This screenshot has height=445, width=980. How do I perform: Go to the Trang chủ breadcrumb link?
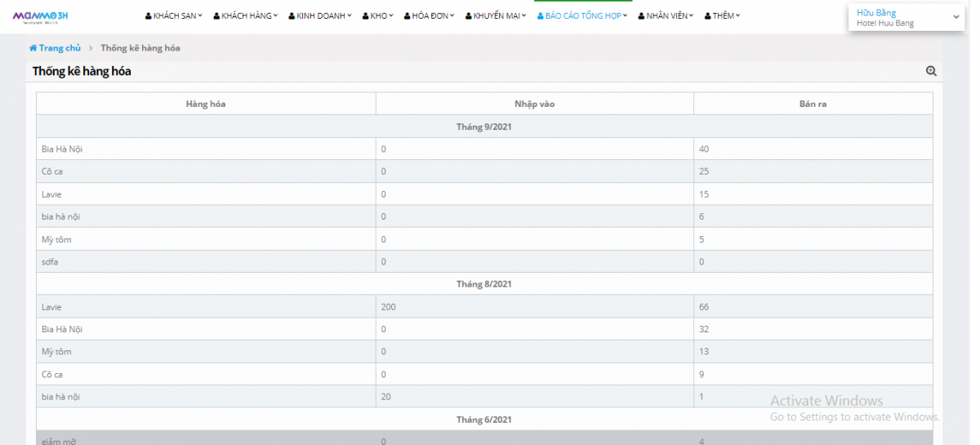click(60, 48)
